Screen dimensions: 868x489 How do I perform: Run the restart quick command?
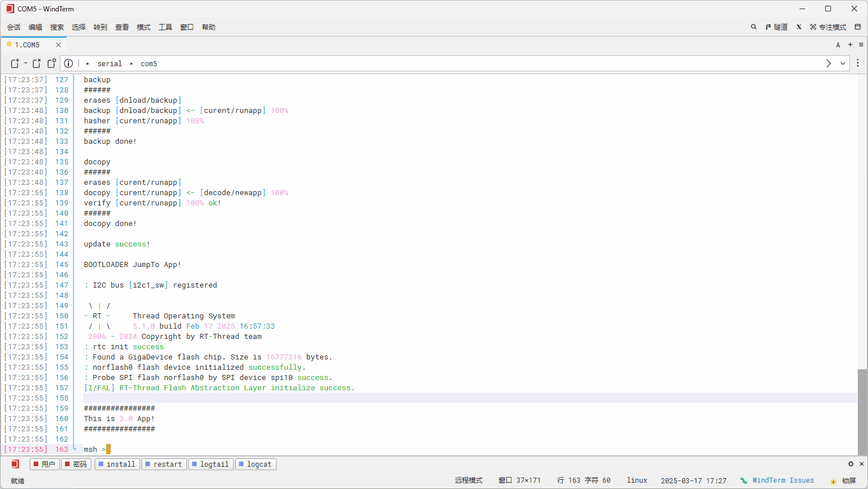pos(164,464)
